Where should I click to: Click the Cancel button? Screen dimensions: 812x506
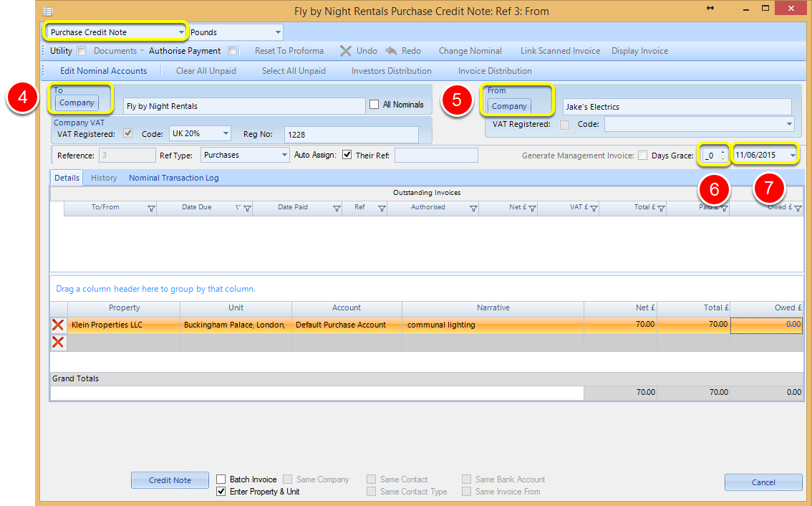coord(763,482)
